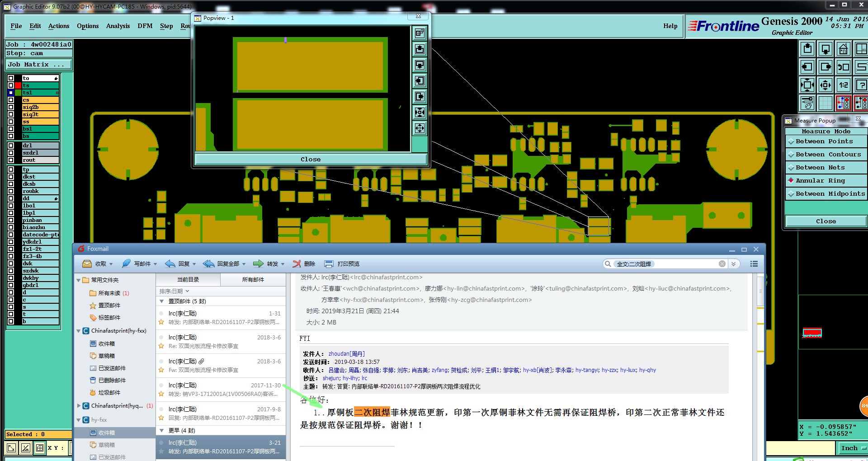The image size is (868, 461).
Task: Click Popview pan right icon
Action: 420,96
